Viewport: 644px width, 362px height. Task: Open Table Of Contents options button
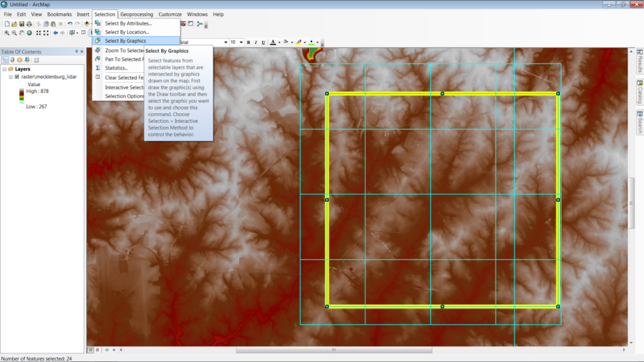(36, 60)
